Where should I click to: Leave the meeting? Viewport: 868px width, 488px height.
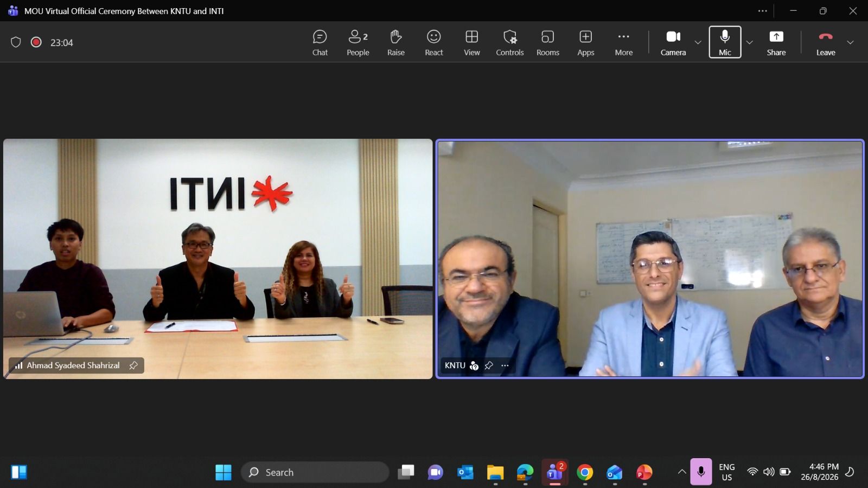(826, 43)
